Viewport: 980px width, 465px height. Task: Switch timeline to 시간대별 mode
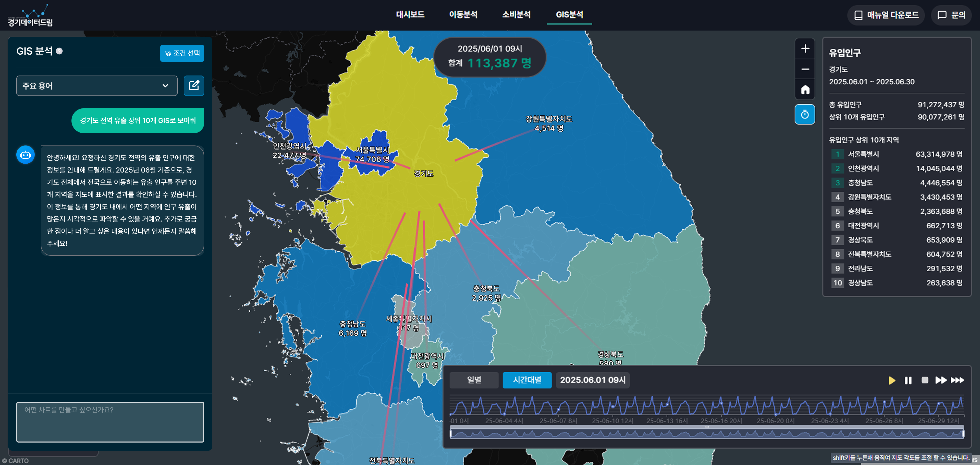[527, 380]
